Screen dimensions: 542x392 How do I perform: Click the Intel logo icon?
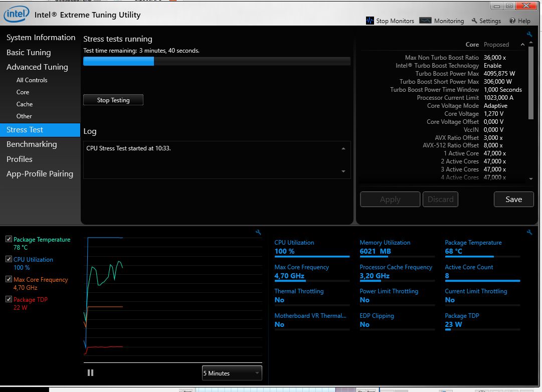tap(16, 14)
